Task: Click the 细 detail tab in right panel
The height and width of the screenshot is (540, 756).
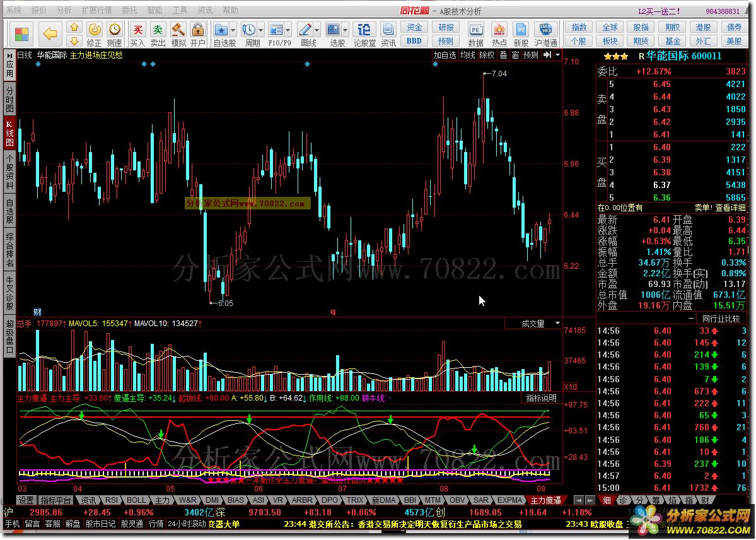Action: [607, 500]
